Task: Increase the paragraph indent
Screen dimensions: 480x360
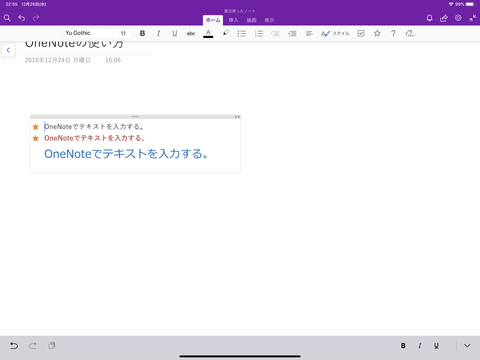Action: [292, 33]
